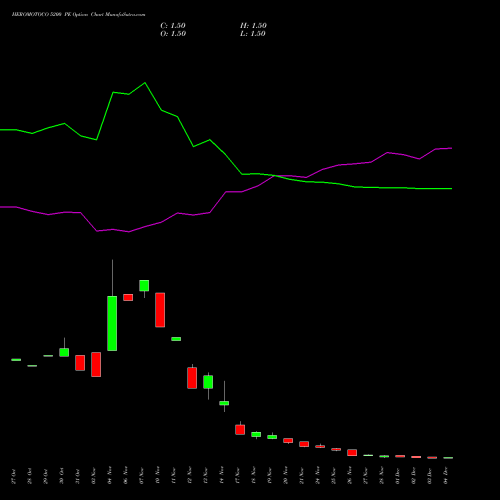Click the 17 Nov date label

238,475
